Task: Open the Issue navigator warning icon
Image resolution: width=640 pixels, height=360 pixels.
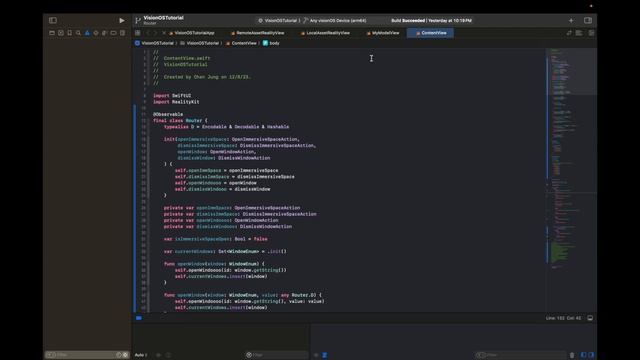Action: [87, 33]
